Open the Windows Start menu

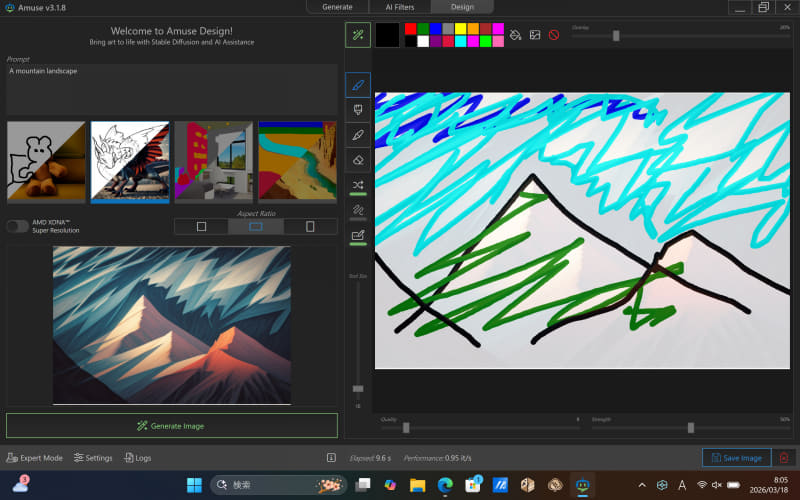coord(194,485)
